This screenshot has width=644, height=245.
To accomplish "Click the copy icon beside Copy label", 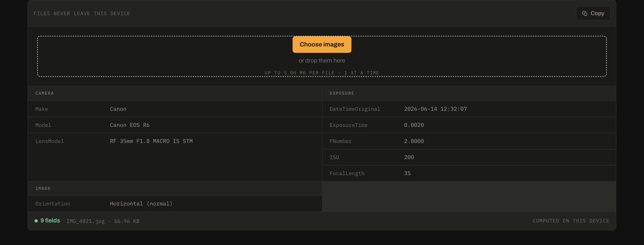I will 584,14.
